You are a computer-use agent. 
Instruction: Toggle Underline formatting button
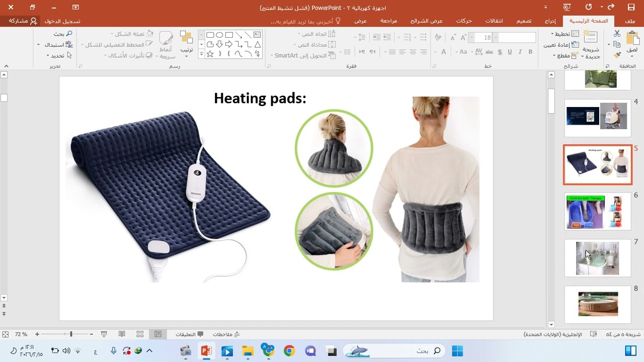(x=510, y=52)
